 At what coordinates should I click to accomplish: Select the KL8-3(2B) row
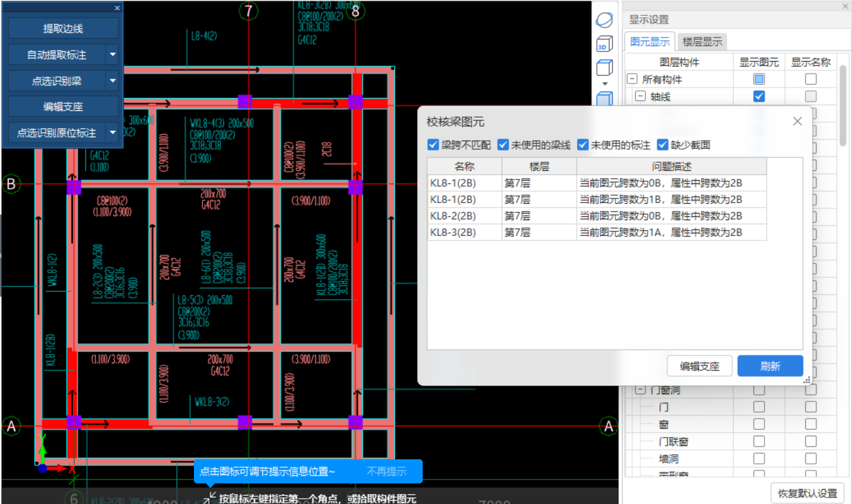tap(597, 232)
